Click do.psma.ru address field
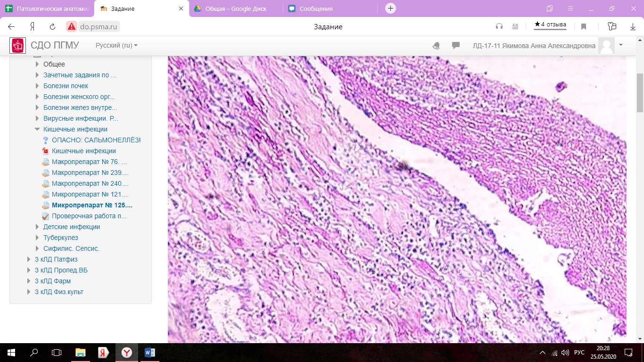Viewport: 644px width, 362px height. tap(99, 27)
